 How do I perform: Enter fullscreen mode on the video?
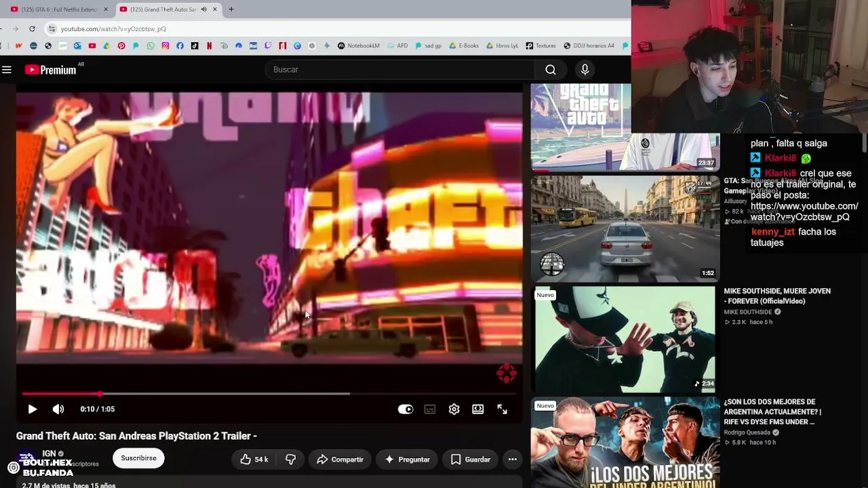502,409
